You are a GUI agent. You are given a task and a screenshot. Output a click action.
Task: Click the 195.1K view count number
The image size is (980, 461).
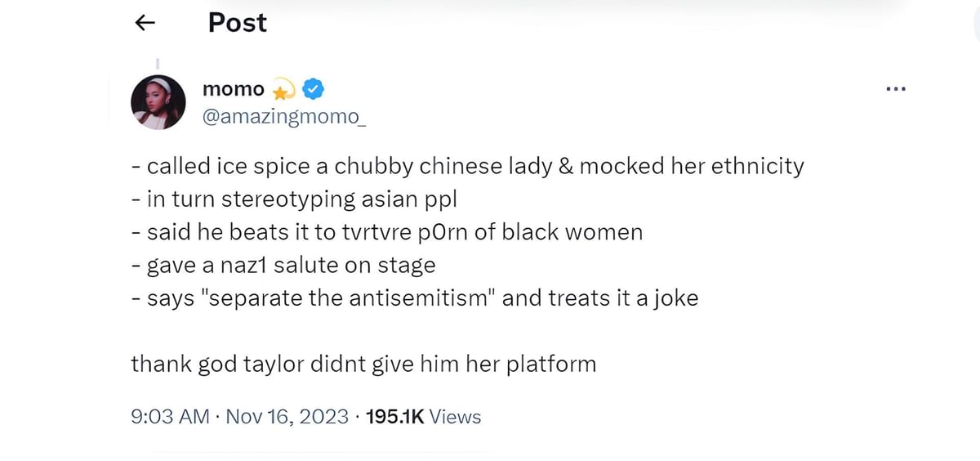[x=394, y=417]
